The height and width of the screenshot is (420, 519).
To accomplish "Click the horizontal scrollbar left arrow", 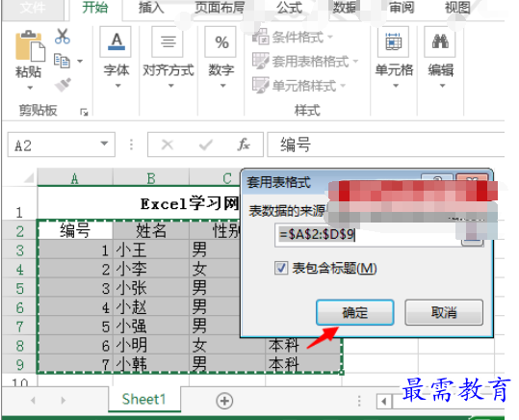I will pyautogui.click(x=384, y=402).
